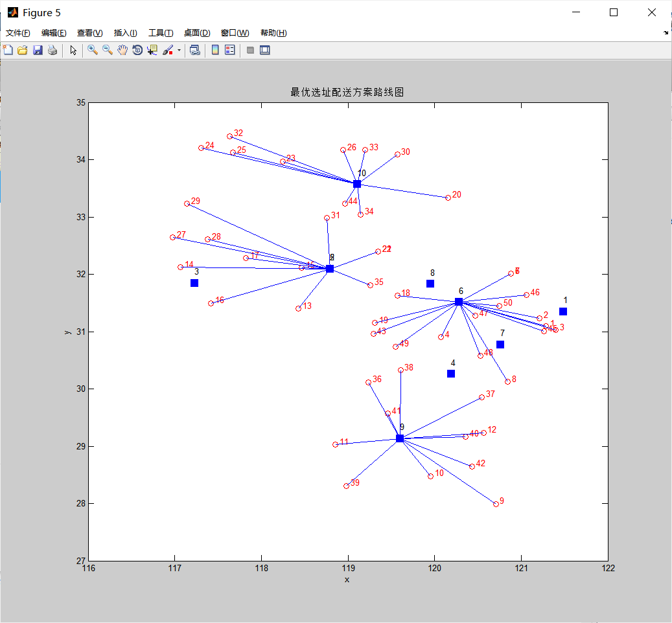The width and height of the screenshot is (672, 623).
Task: Open the 窗口(W) menu
Action: click(235, 33)
